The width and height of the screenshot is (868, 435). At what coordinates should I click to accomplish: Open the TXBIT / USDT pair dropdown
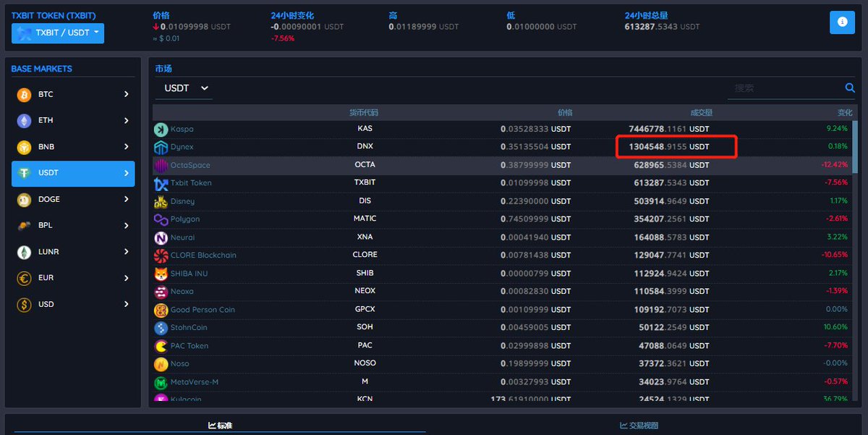[x=58, y=33]
